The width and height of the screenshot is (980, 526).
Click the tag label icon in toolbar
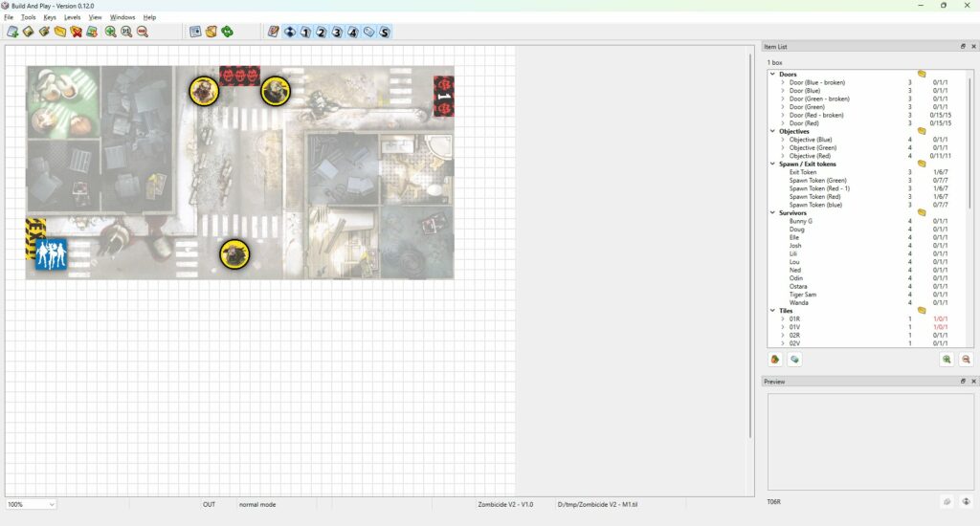click(368, 32)
